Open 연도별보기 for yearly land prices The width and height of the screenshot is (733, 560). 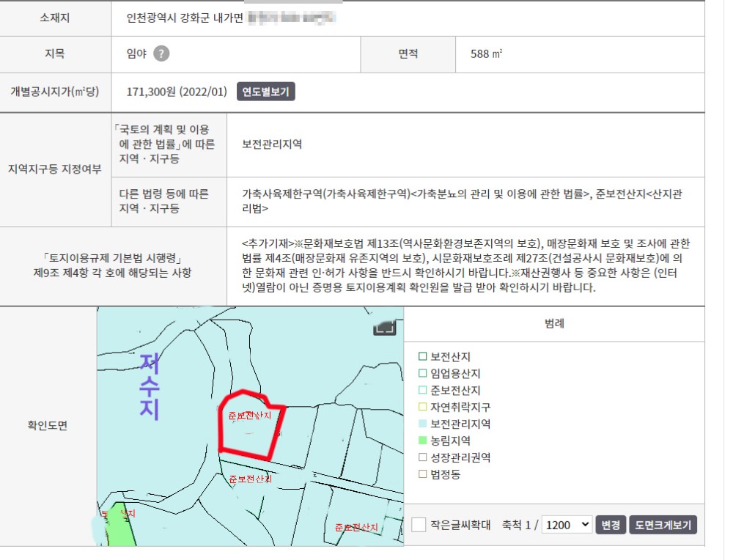[266, 92]
